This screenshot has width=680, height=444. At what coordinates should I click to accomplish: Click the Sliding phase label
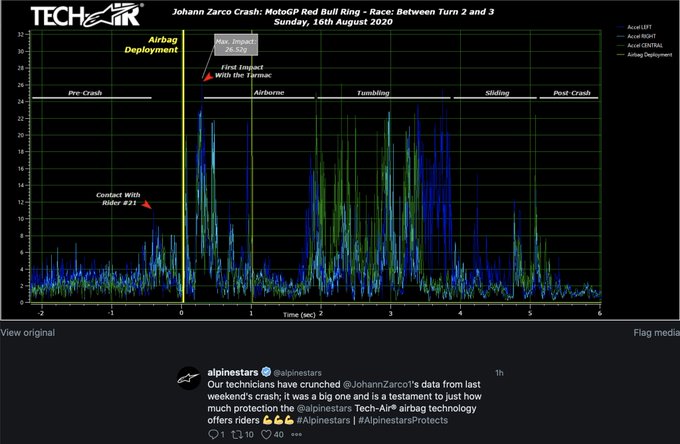pyautogui.click(x=497, y=93)
